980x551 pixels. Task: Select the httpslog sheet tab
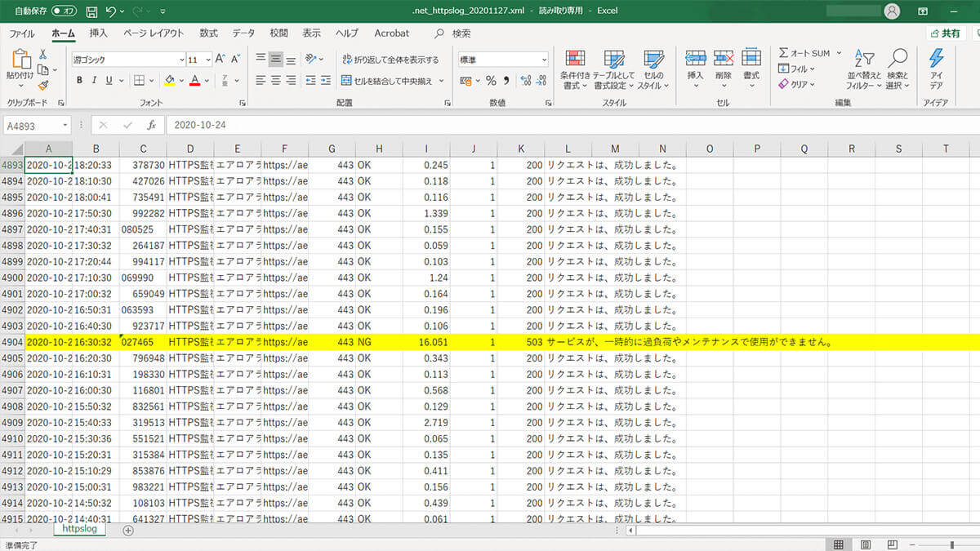tap(80, 529)
